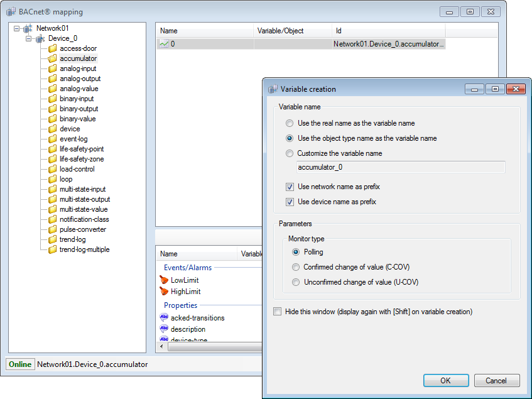Click the Name column header in upper list
Image resolution: width=532 pixels, height=399 pixels.
click(205, 31)
